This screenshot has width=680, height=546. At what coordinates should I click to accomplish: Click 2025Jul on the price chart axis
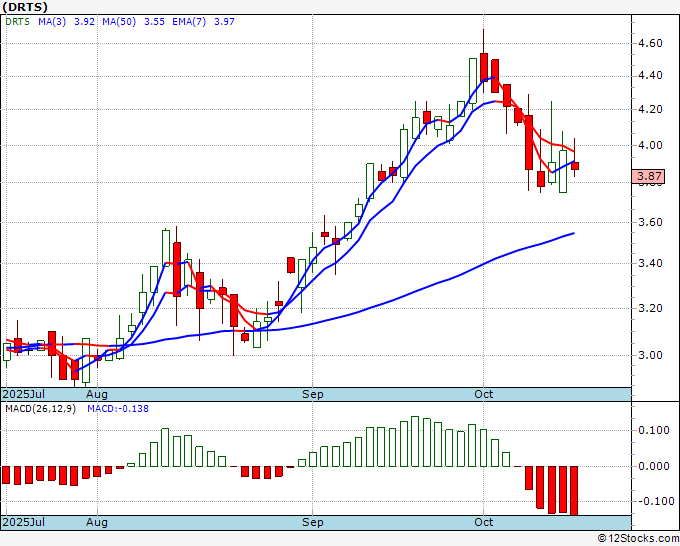coord(23,394)
